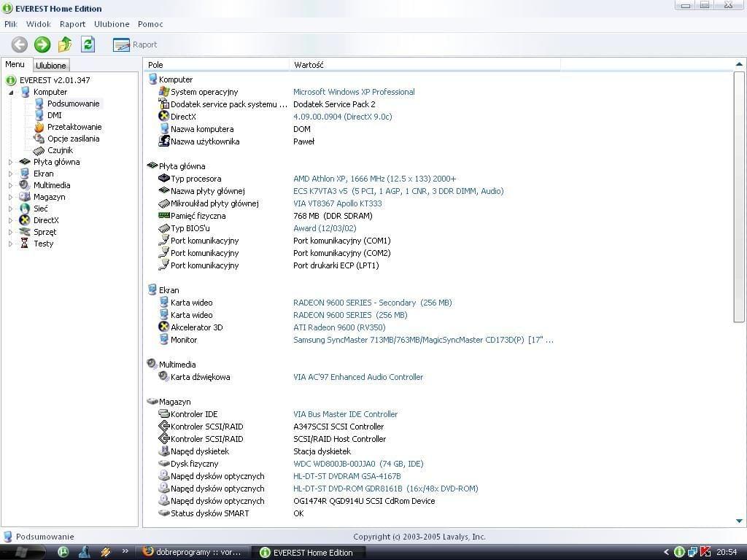The height and width of the screenshot is (560, 747).
Task: Go up one level with the Up icon
Action: [x=65, y=44]
